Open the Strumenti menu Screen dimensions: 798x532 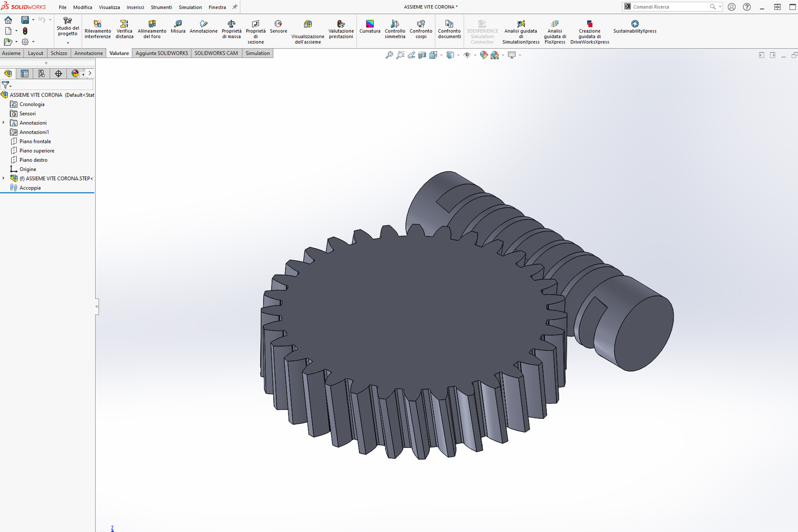tap(161, 7)
